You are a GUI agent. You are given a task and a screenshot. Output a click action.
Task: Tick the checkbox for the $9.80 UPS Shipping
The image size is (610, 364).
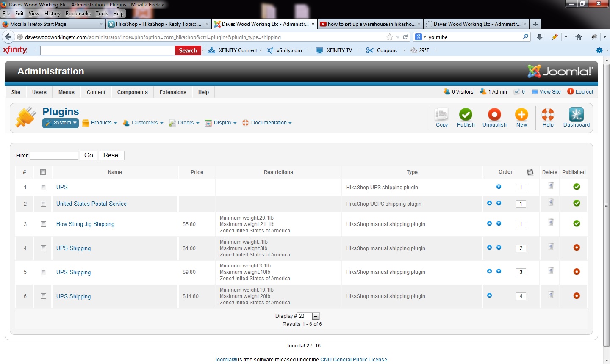point(43,273)
